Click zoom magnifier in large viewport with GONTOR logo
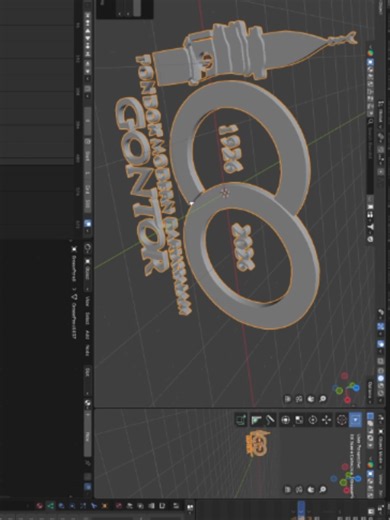The width and height of the screenshot is (390, 520). pos(322,398)
